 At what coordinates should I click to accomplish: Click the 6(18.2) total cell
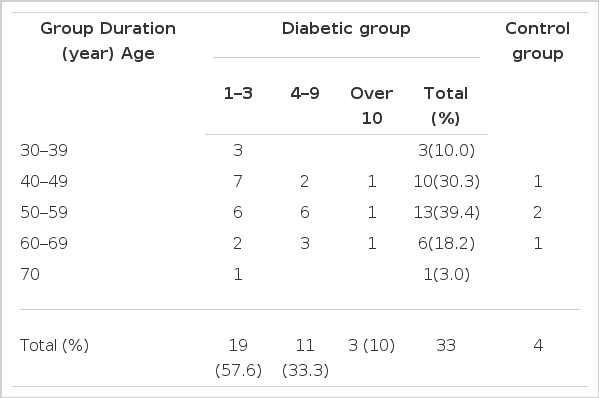pos(446,243)
